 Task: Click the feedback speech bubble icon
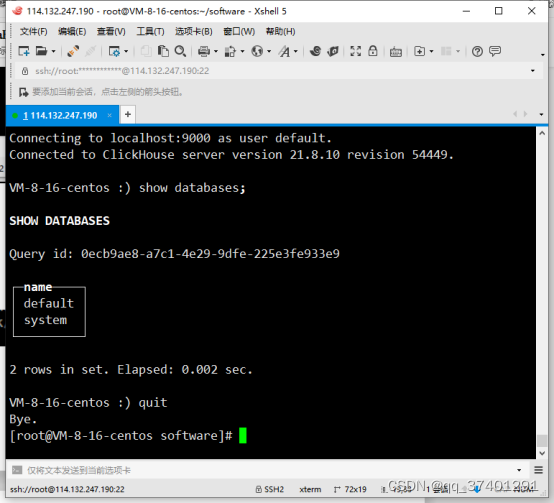(495, 51)
